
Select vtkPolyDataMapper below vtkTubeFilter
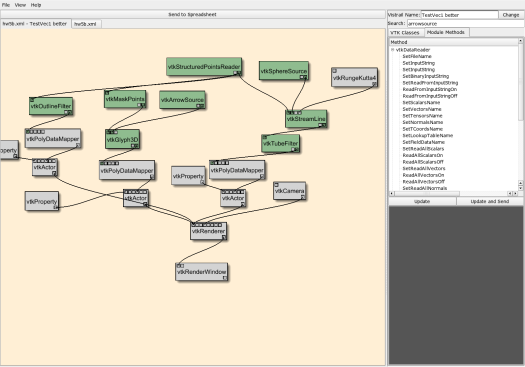tap(237, 170)
